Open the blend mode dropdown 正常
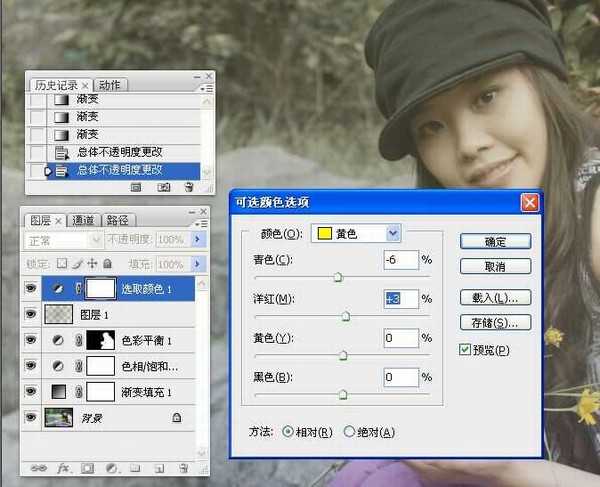The height and width of the screenshot is (487, 600). 56,241
